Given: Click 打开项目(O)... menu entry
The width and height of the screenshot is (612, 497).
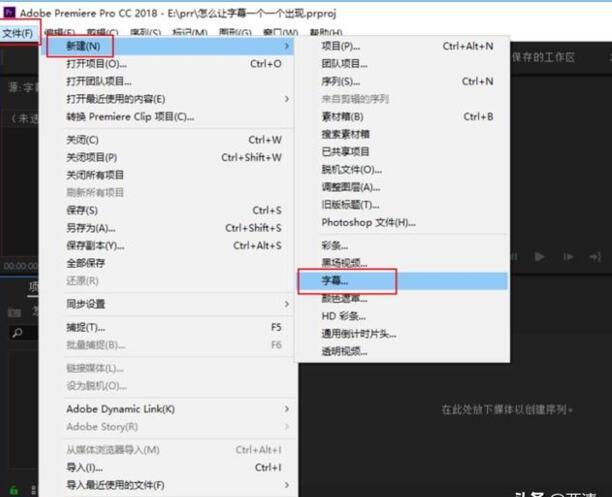Looking at the screenshot, I should point(168,64).
